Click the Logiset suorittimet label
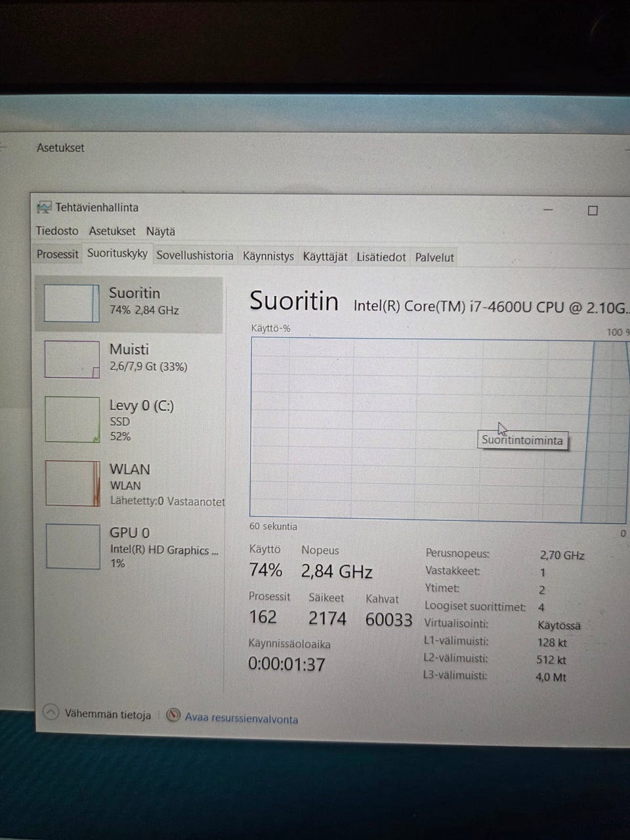 tap(475, 606)
